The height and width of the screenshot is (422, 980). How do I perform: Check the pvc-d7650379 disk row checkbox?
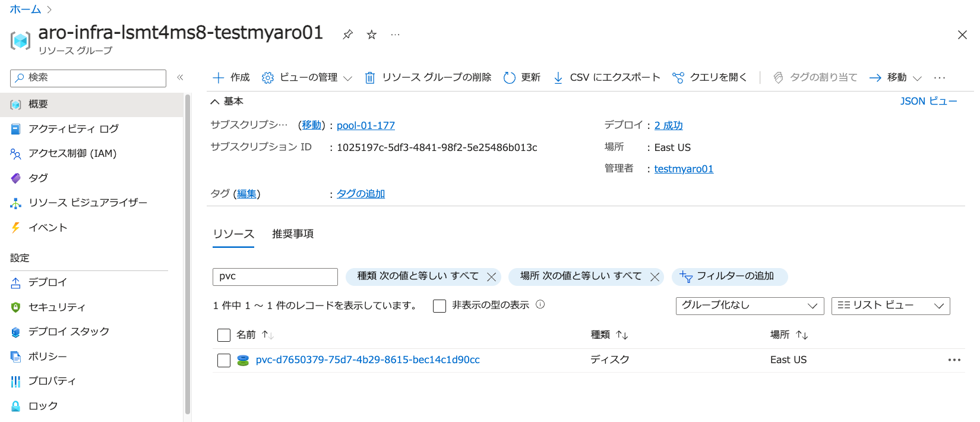tap(224, 361)
